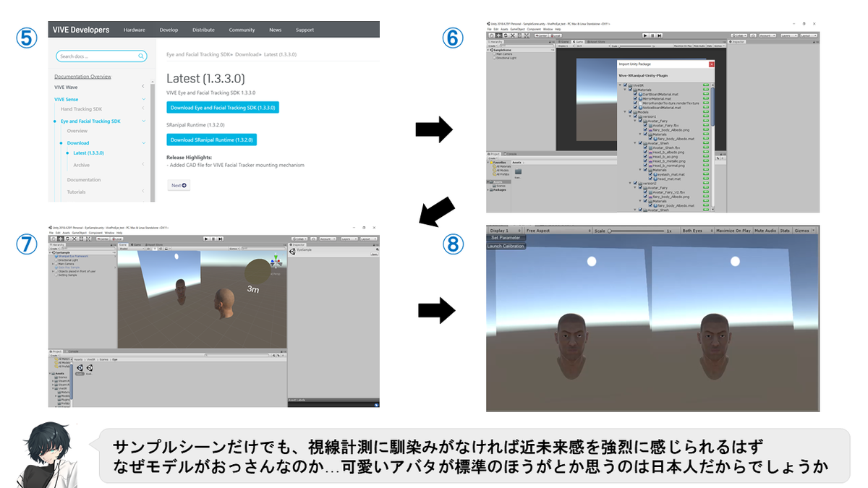Open Hardware in VIVE Developers nav bar

point(135,30)
